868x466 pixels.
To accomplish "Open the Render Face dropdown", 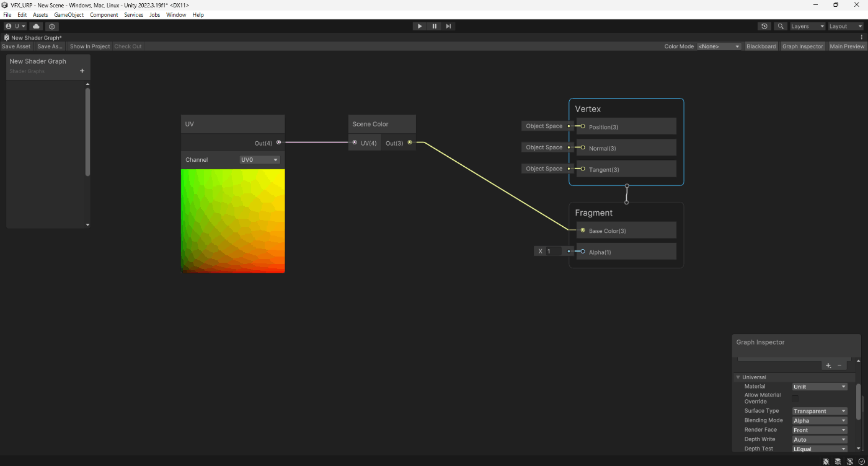I will point(820,430).
